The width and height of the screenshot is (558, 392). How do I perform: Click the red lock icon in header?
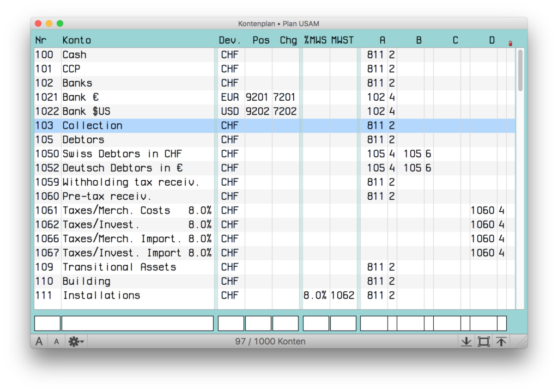[510, 43]
